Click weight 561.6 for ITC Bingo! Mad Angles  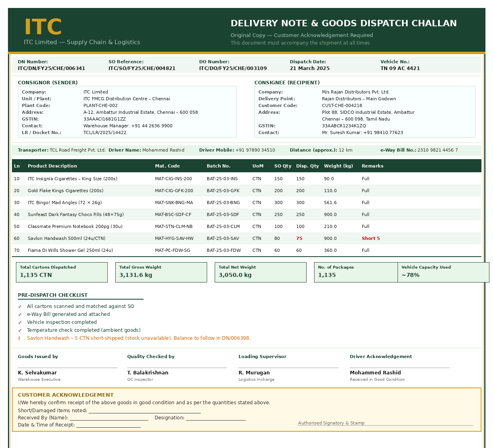[330, 203]
